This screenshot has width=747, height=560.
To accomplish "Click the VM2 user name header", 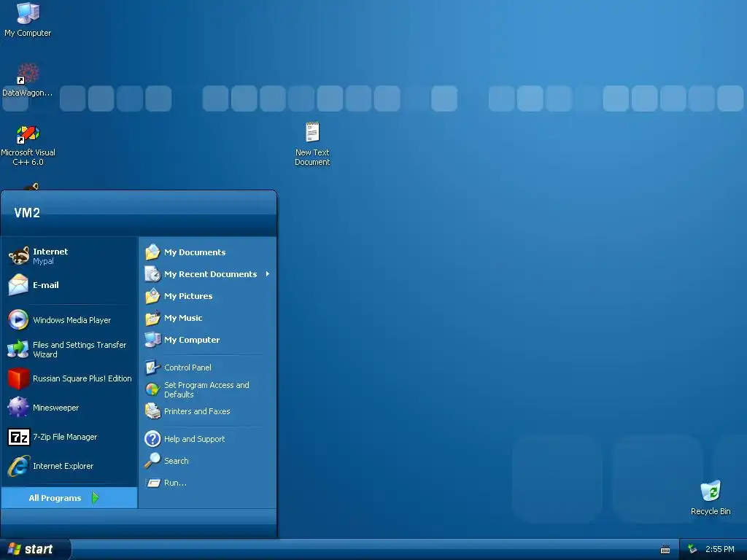I will (27, 213).
